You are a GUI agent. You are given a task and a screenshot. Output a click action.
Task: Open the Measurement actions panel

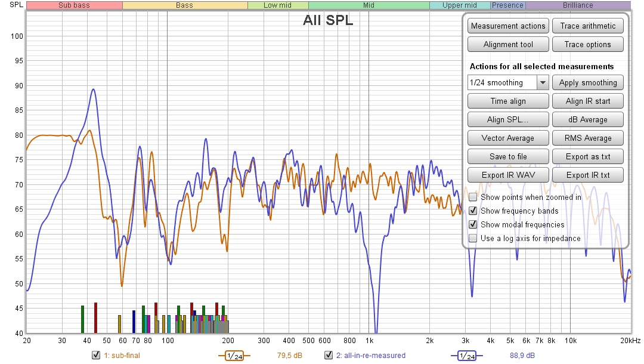[x=507, y=26]
